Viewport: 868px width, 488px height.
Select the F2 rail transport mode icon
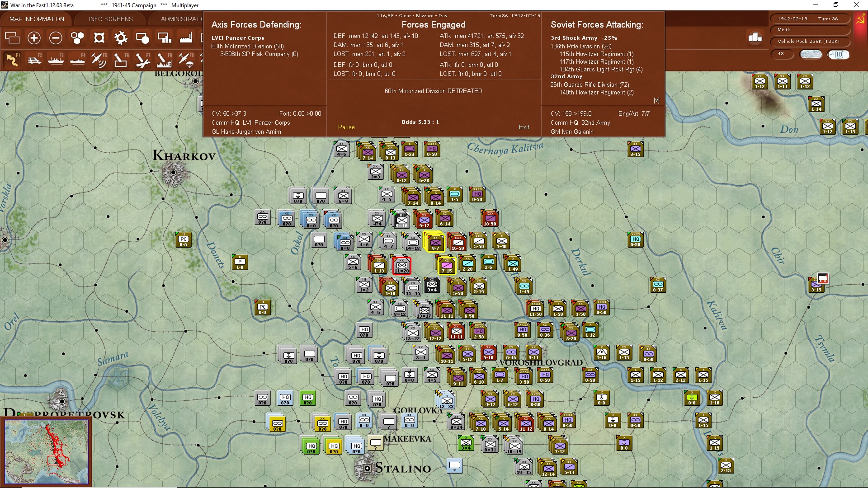(x=34, y=60)
